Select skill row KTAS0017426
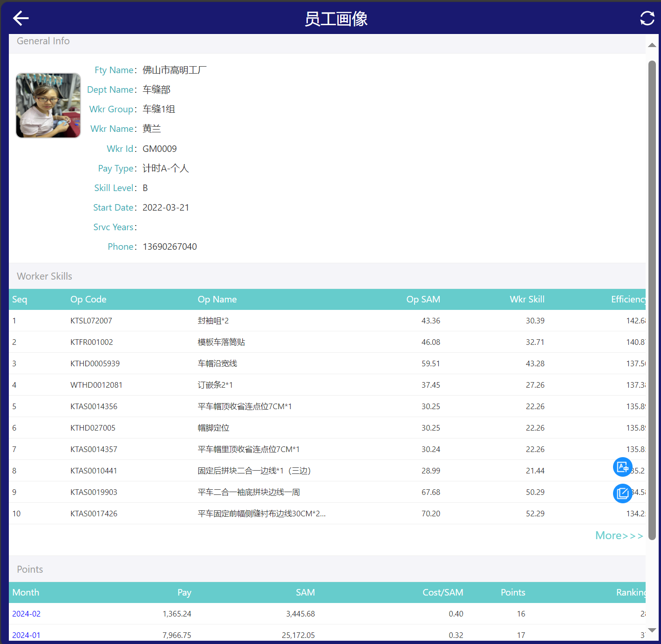 tap(94, 514)
